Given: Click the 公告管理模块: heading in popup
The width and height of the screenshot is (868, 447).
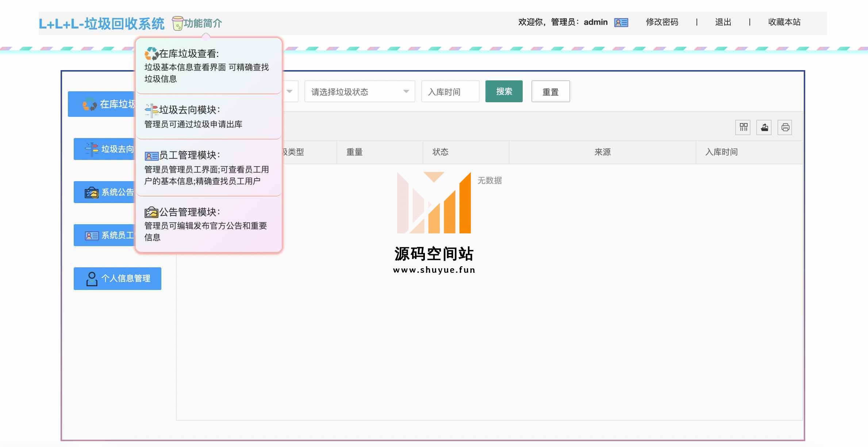Looking at the screenshot, I should [189, 212].
